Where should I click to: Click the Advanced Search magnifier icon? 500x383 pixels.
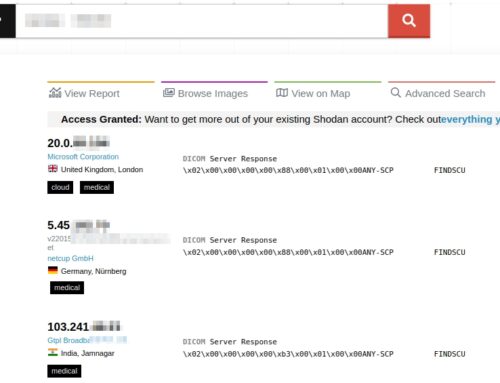pyautogui.click(x=396, y=92)
